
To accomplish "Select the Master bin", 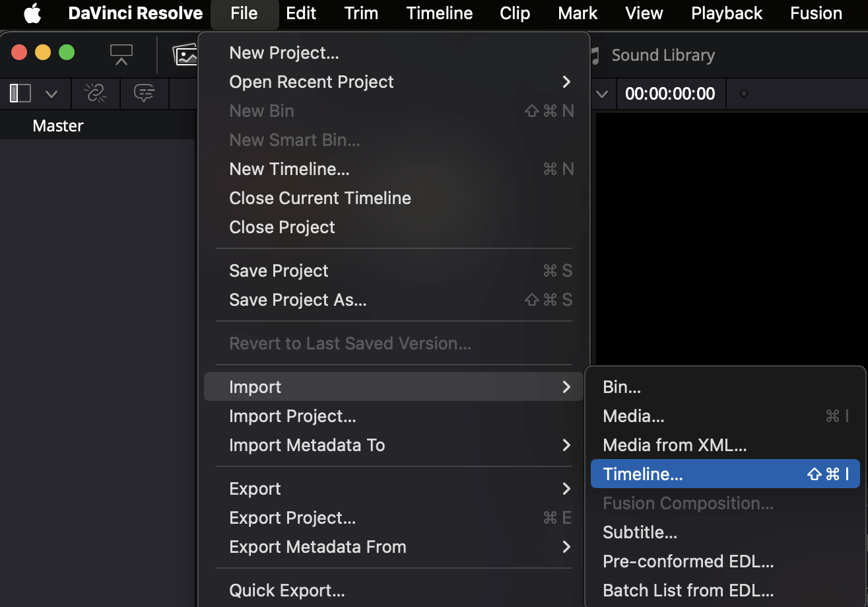I will point(58,125).
